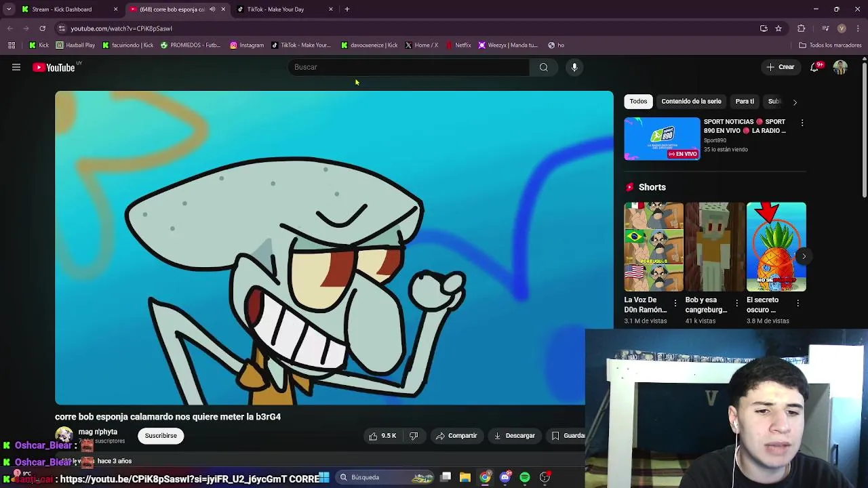Open options for Bob y esa cangreburg short

pos(737,303)
